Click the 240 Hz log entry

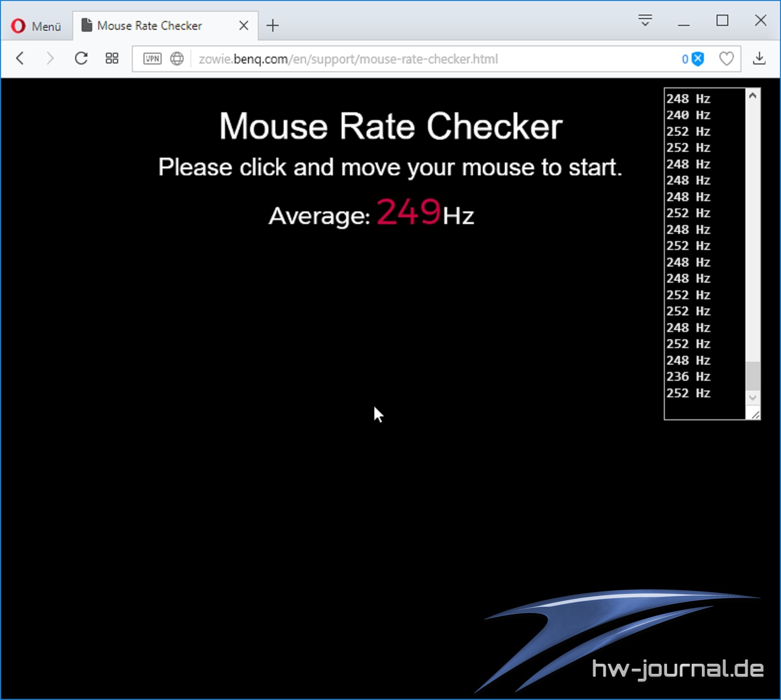point(688,115)
